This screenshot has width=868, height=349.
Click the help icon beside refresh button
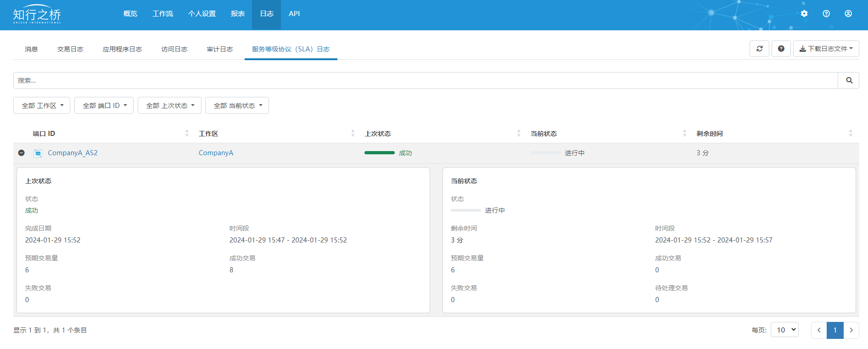point(781,49)
